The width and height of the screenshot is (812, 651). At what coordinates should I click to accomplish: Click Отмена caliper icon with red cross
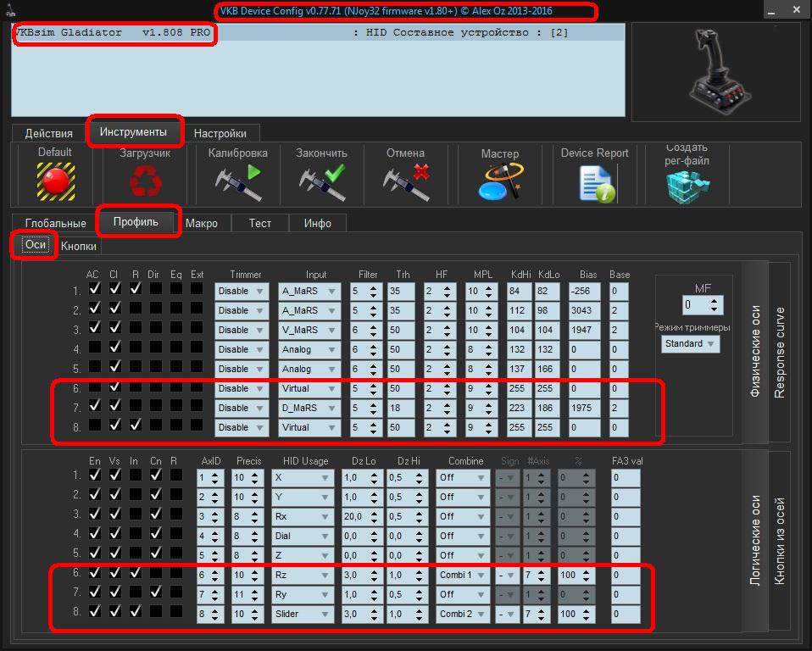coord(406,181)
